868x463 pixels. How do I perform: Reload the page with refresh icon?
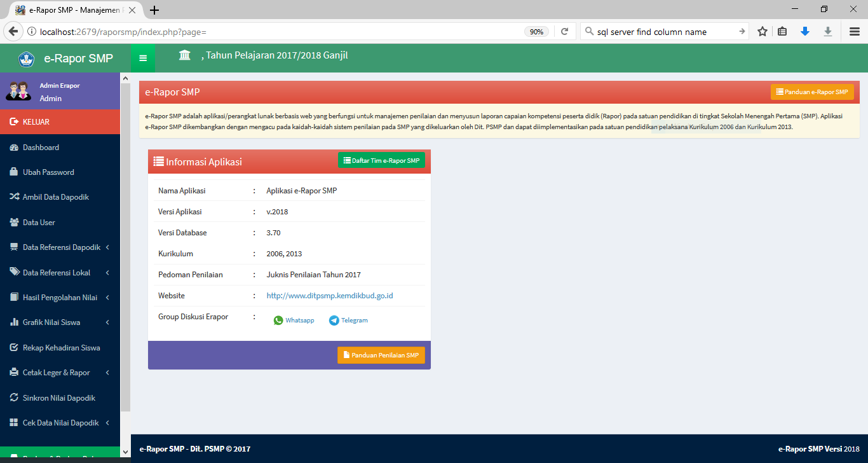(564, 32)
